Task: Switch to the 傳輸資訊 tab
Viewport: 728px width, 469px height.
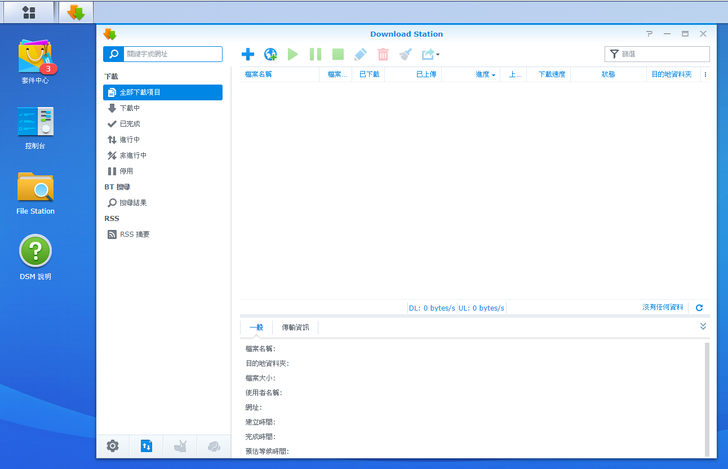Action: tap(295, 327)
